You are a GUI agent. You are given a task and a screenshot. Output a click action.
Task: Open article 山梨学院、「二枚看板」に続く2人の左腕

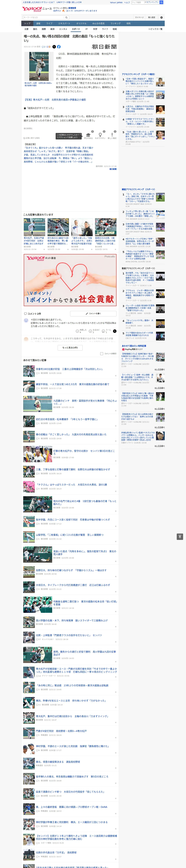coord(70,535)
